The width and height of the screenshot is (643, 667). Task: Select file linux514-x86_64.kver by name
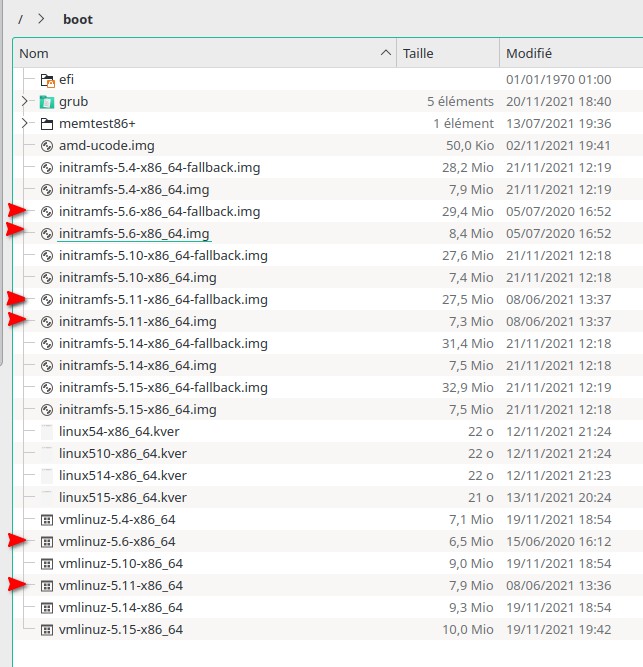point(123,476)
